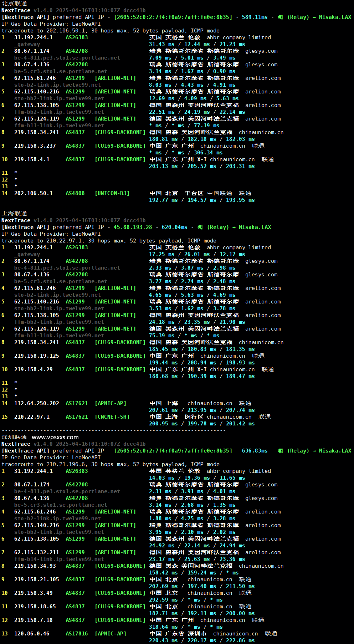The height and width of the screenshot is (644, 354).
Task: Click hostname ffm-b14-link.ip.twelve99.net
Action: [x=59, y=559]
